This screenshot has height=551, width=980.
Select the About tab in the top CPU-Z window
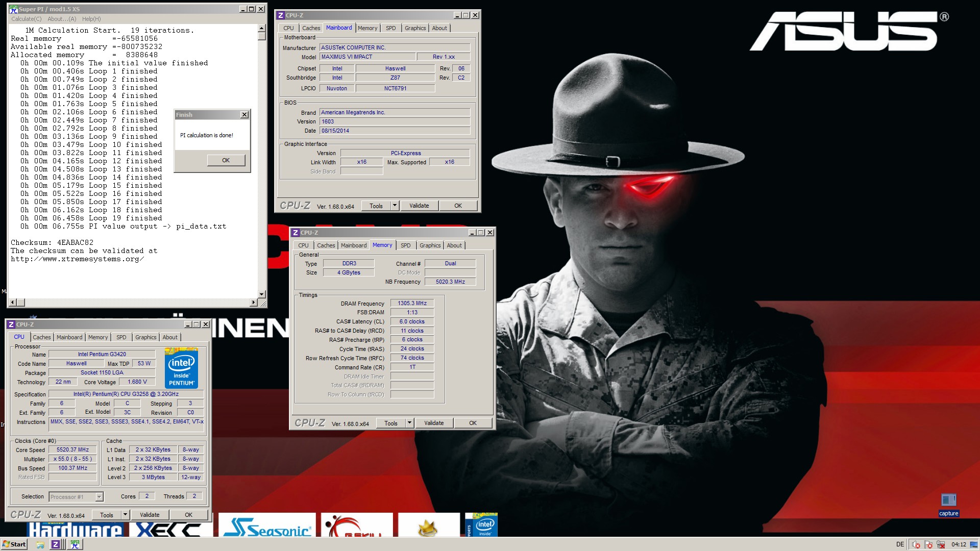point(439,28)
